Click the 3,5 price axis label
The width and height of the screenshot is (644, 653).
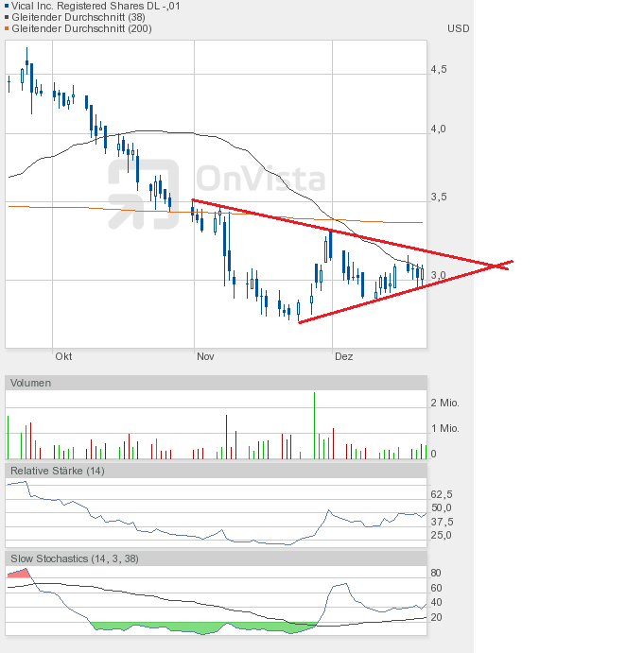point(439,197)
